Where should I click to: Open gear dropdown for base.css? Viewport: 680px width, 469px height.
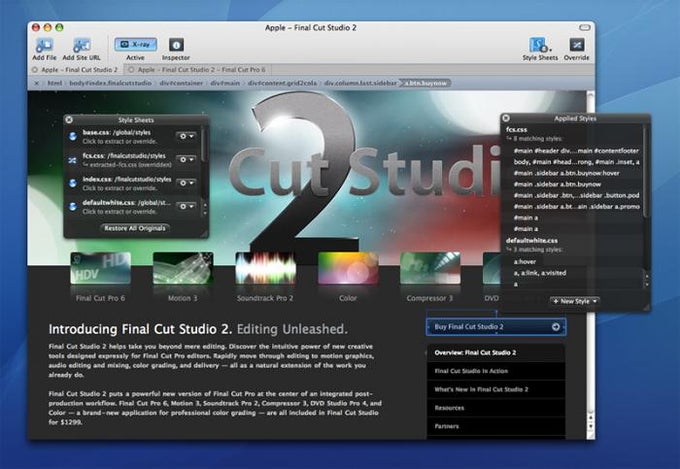coord(186,136)
